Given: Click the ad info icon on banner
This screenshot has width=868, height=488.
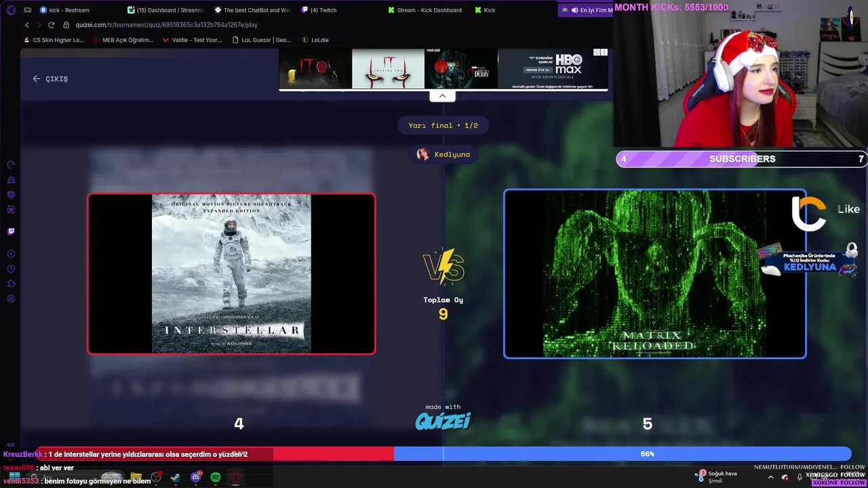Looking at the screenshot, I should [597, 52].
